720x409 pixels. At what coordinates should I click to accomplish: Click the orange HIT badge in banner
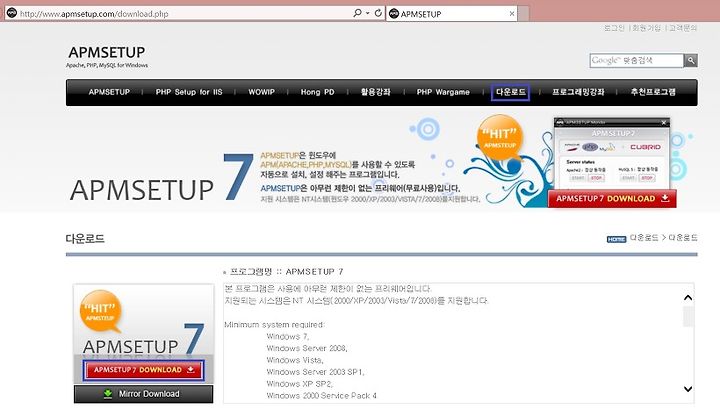click(x=500, y=137)
